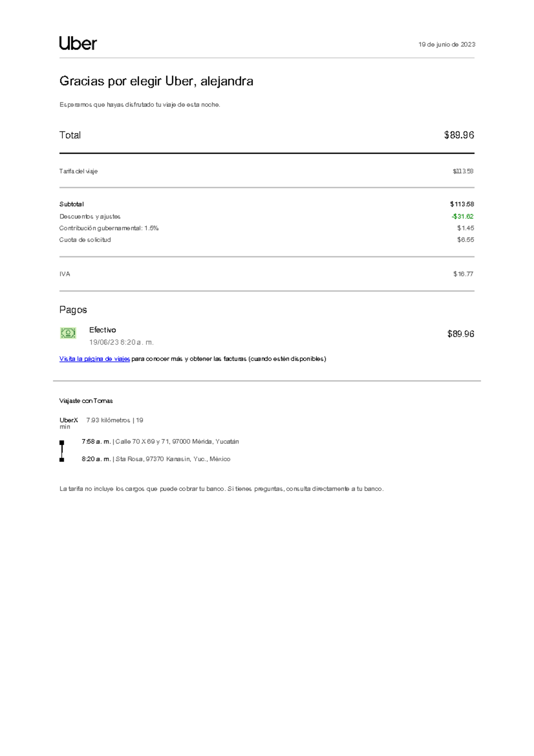Click the IVA amount $16.77

[x=463, y=274]
